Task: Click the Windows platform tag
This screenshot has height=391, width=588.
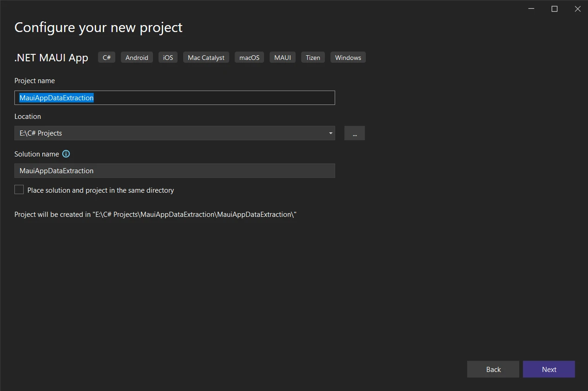Action: point(348,58)
